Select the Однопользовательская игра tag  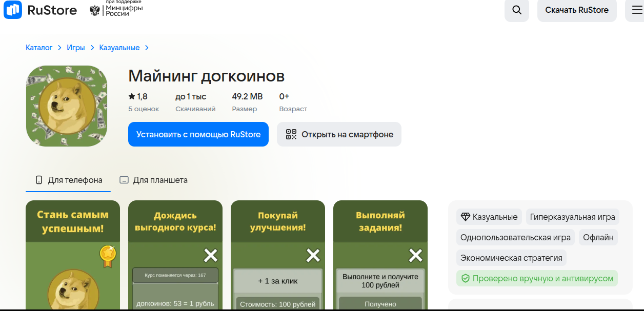pyautogui.click(x=515, y=237)
